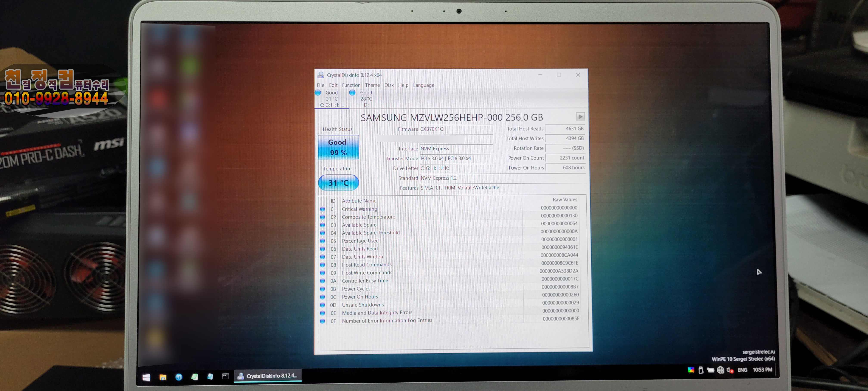Open File Explorer from the taskbar
The height and width of the screenshot is (391, 868).
(163, 377)
